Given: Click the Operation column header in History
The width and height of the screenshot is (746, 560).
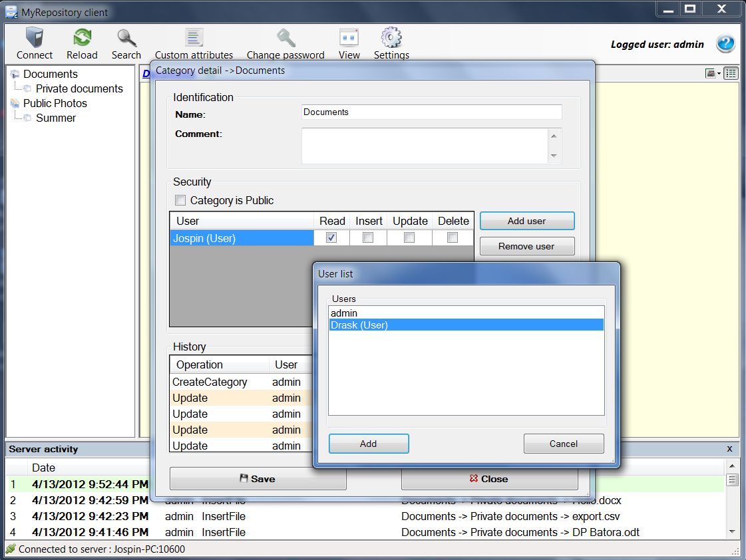Looking at the screenshot, I should 220,364.
